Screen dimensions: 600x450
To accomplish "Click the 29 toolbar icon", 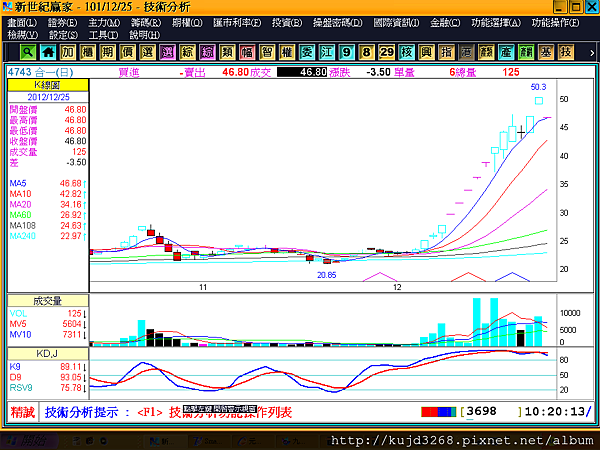I will [386, 52].
